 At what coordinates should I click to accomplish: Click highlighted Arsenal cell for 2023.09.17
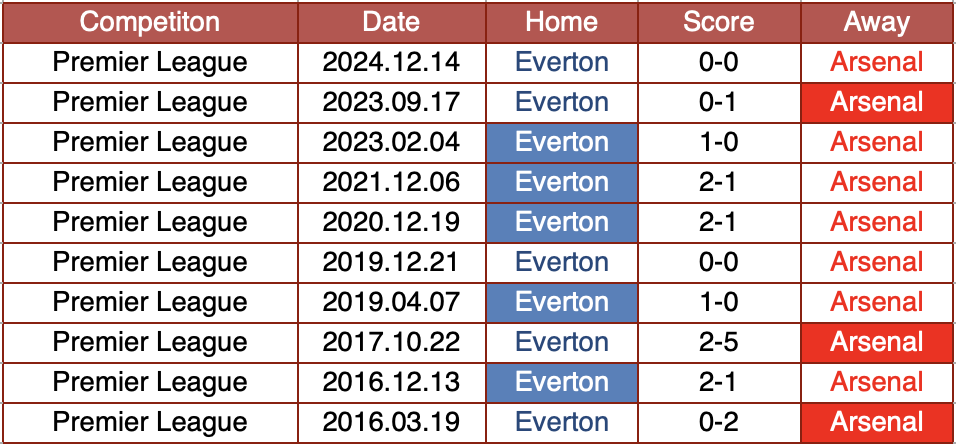point(877,102)
